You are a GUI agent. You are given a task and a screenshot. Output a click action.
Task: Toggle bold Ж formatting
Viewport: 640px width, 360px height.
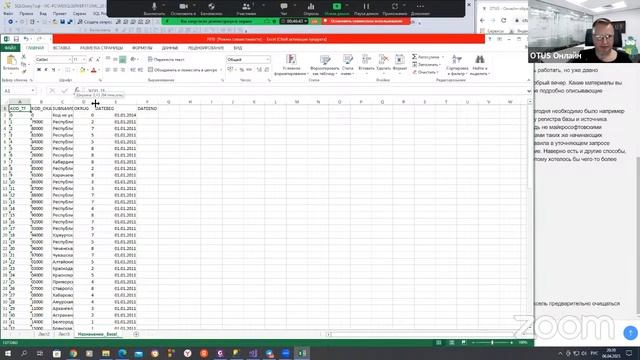click(39, 70)
